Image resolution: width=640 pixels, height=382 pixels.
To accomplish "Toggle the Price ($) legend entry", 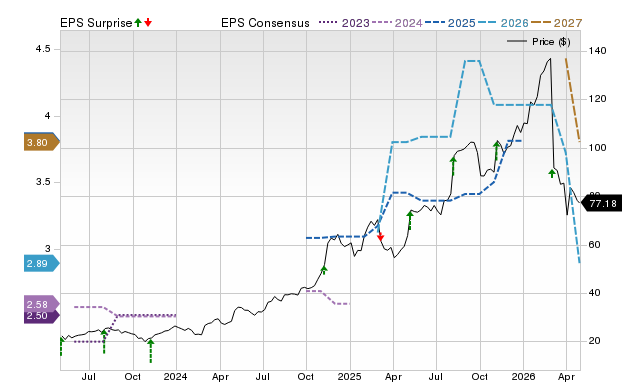I will (x=539, y=42).
